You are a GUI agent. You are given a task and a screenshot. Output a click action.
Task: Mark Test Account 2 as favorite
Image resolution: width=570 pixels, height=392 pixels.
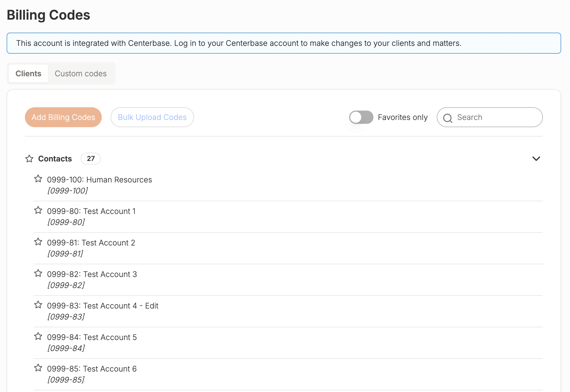(x=38, y=242)
